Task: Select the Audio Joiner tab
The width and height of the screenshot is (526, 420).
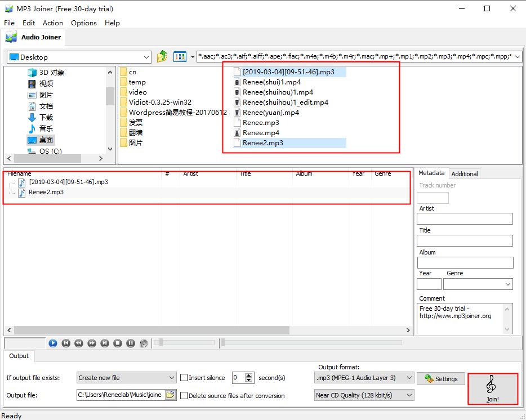Action: [33, 37]
